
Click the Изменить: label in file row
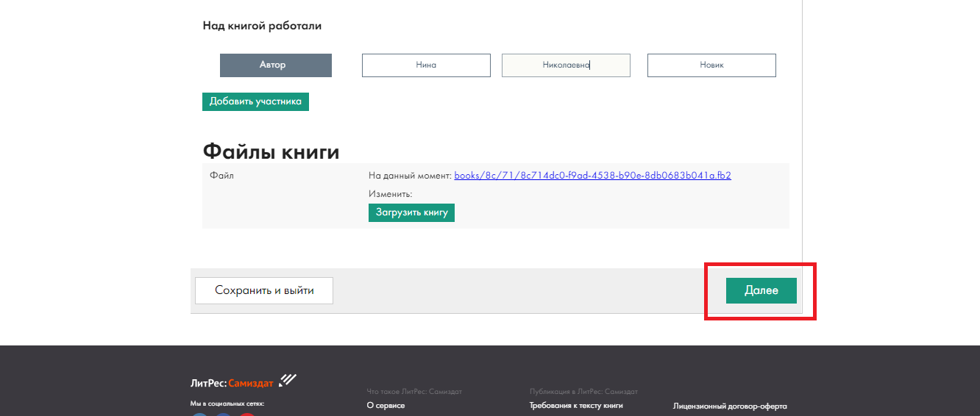coord(390,195)
